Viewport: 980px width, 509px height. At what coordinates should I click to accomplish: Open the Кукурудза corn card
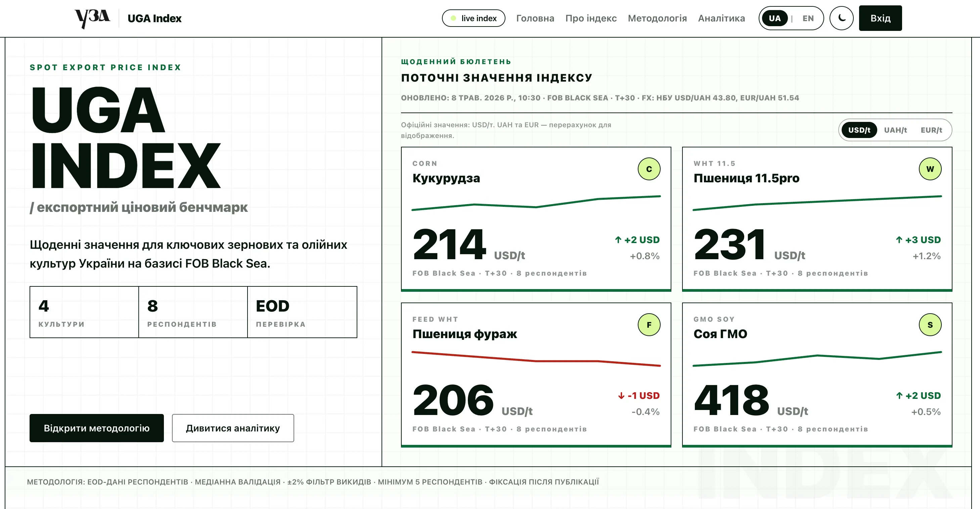(536, 219)
